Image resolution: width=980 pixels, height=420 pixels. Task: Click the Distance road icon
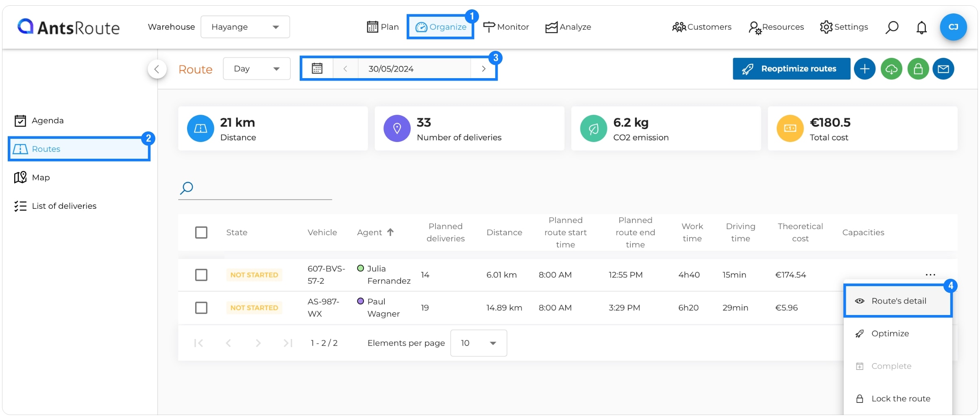click(200, 129)
